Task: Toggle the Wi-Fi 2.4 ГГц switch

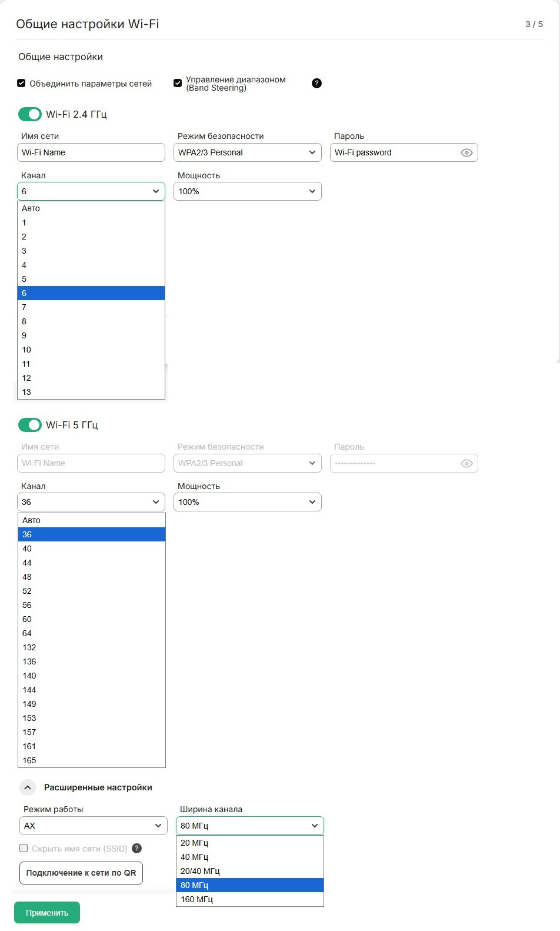Action: pos(30,114)
